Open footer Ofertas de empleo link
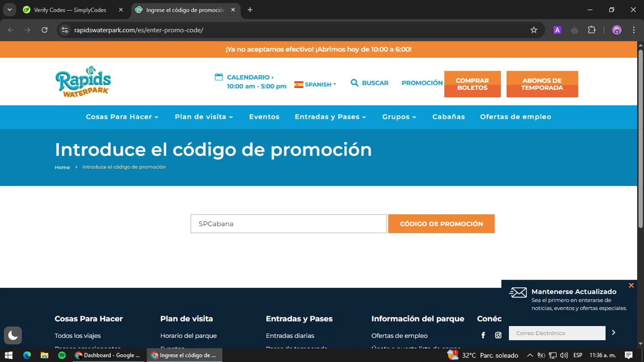The height and width of the screenshot is (362, 644). (x=399, y=336)
